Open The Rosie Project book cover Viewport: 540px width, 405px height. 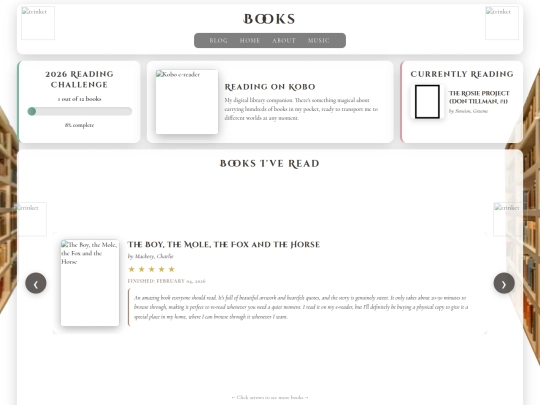pyautogui.click(x=427, y=102)
